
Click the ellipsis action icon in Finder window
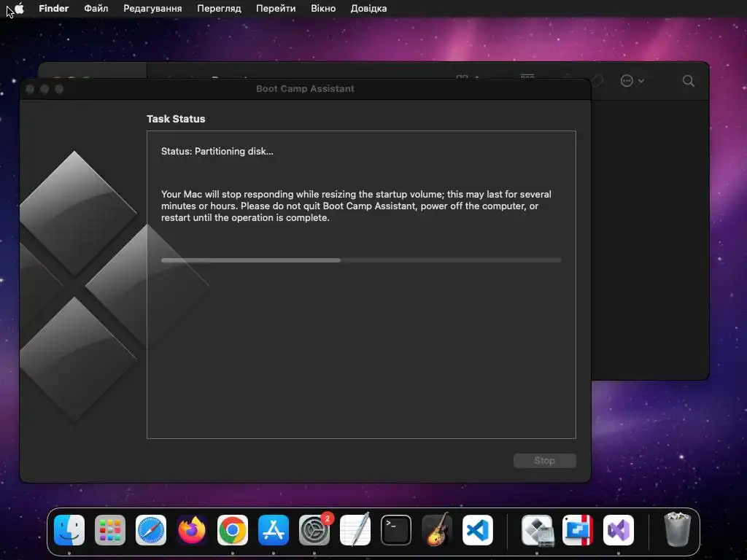coord(627,81)
